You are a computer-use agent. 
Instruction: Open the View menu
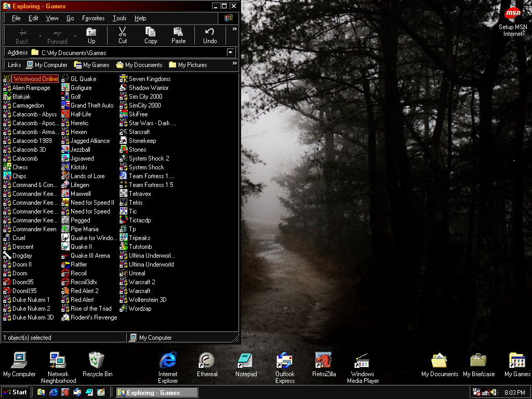[x=52, y=18]
